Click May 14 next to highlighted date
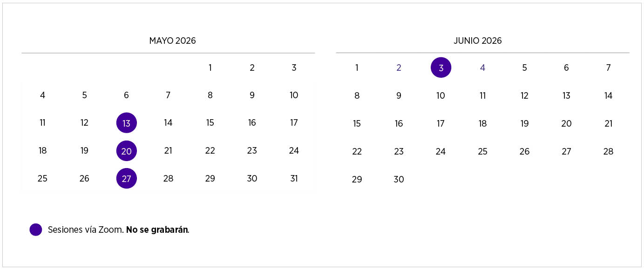644x270 pixels. click(x=168, y=123)
